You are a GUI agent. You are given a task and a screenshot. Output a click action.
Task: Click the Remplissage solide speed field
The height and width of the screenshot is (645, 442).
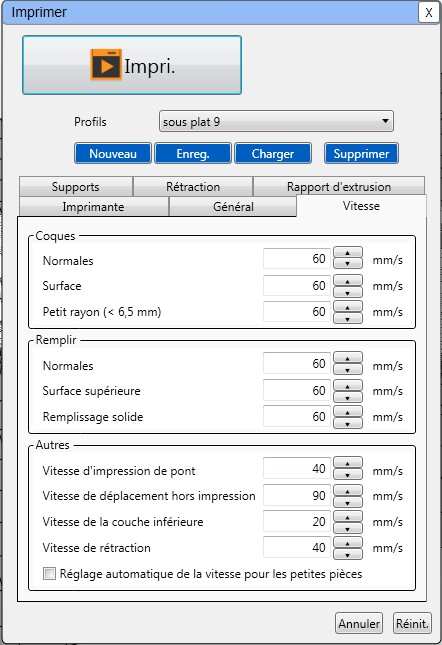point(297,416)
